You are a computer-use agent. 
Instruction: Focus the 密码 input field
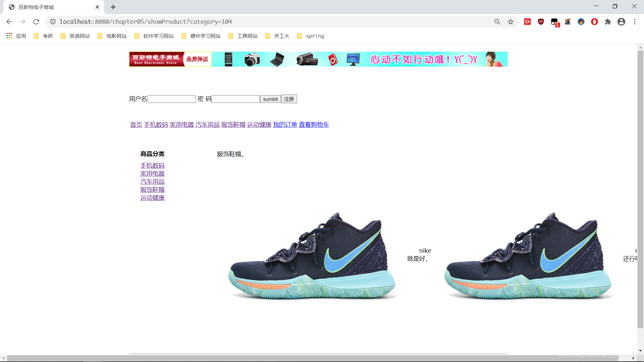[x=236, y=99]
